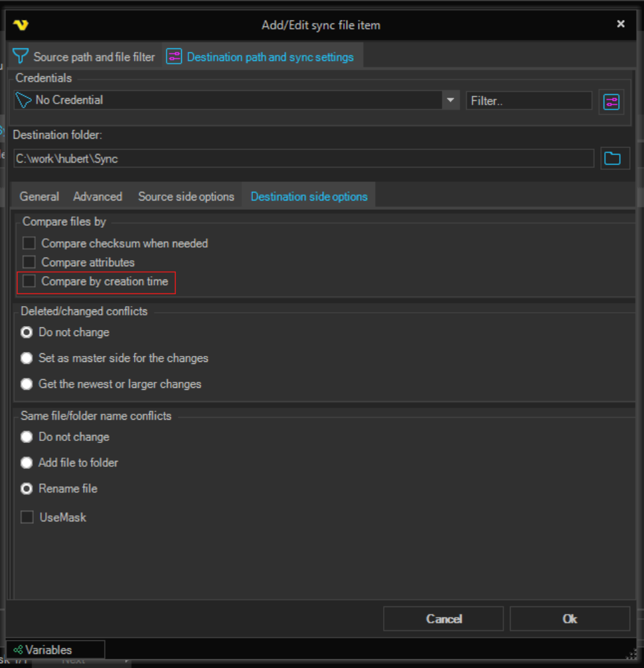Toggle Compare by creation time checkbox
644x668 pixels.
pos(29,282)
